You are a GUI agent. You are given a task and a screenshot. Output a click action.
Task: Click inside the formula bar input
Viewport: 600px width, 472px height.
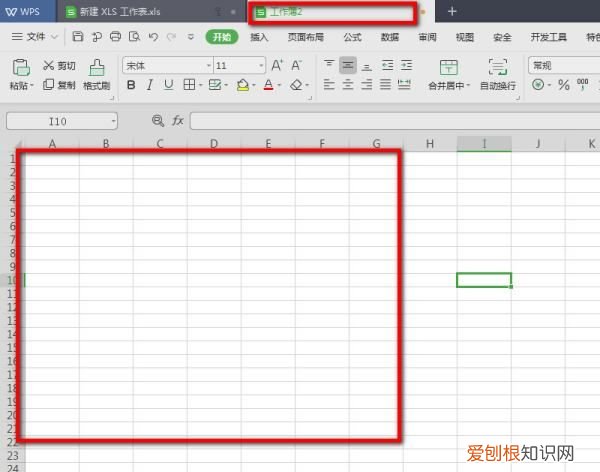(x=395, y=121)
